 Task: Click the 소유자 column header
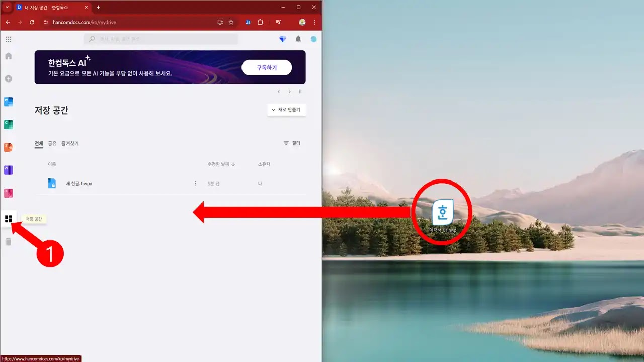pos(264,164)
